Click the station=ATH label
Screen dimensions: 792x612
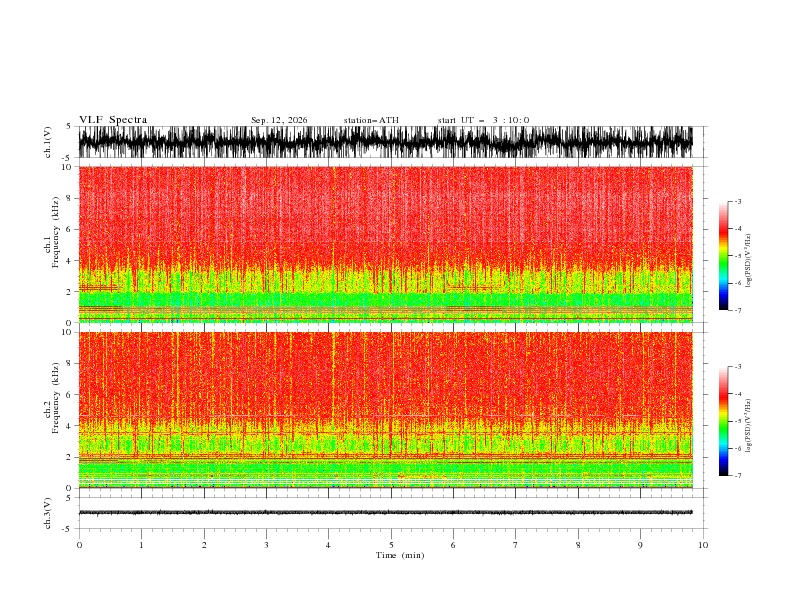pyautogui.click(x=371, y=120)
